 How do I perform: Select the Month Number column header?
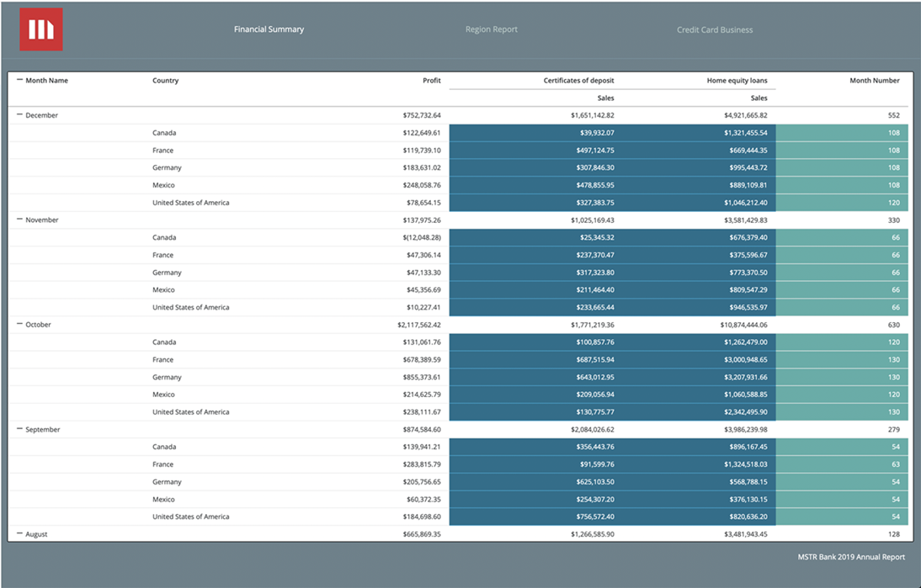(875, 80)
